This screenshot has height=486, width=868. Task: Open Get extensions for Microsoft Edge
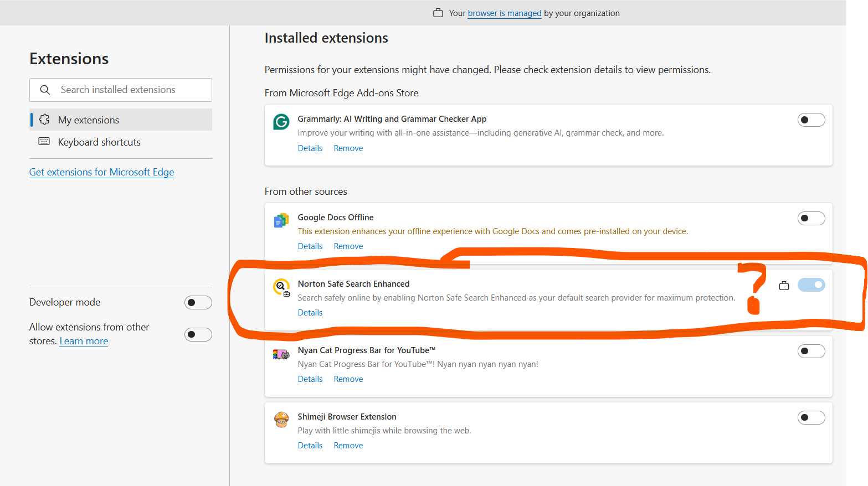(102, 172)
